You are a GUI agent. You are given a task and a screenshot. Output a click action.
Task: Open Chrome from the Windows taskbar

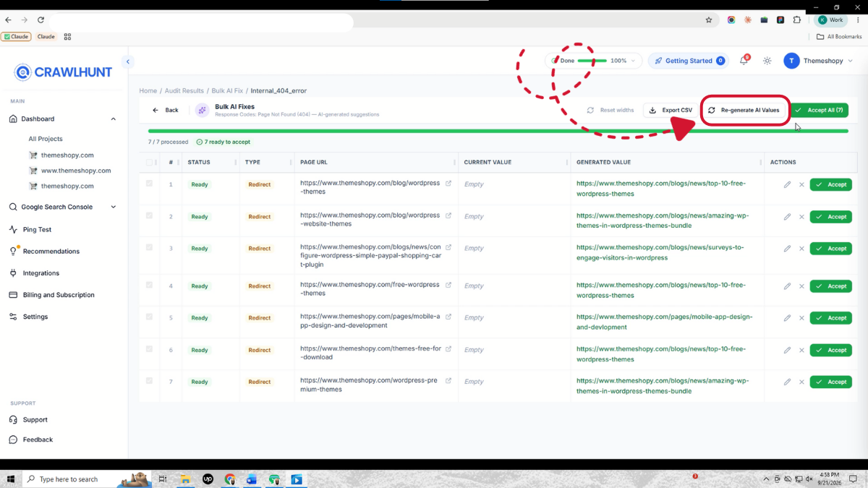[x=230, y=479]
